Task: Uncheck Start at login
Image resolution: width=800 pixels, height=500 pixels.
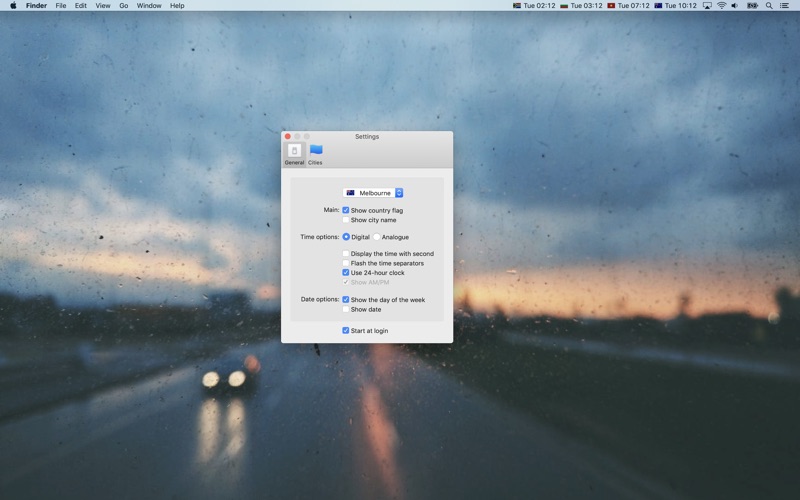Action: coord(346,331)
